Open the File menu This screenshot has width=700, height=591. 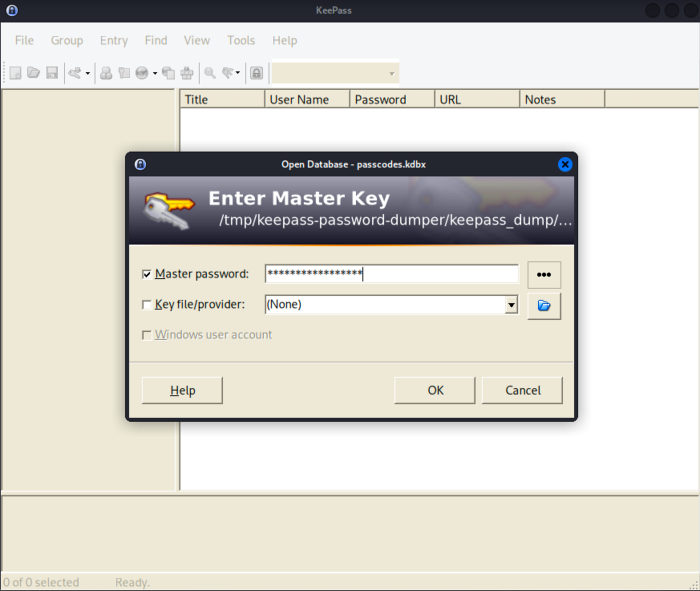[x=24, y=40]
